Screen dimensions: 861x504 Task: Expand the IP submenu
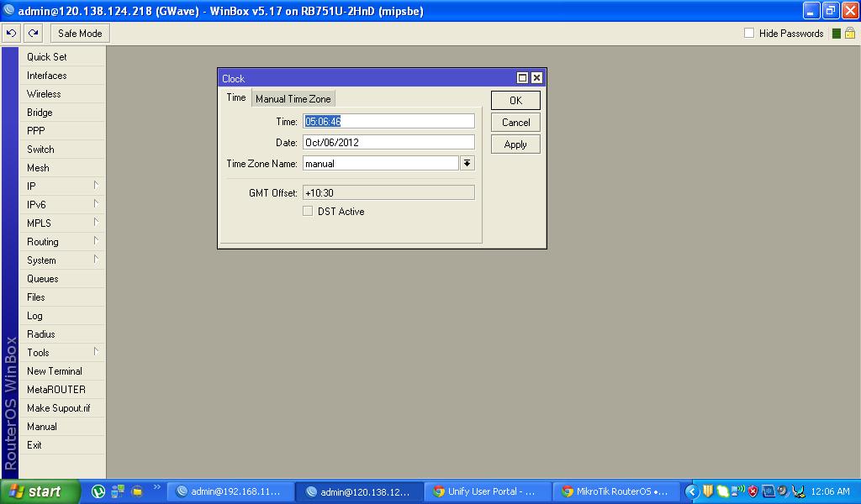click(61, 186)
